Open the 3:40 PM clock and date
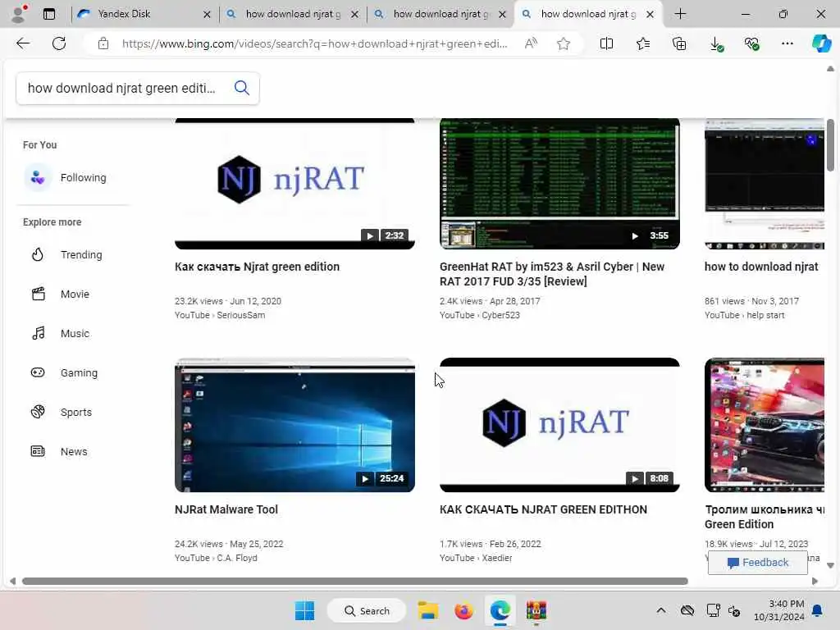 pyautogui.click(x=779, y=610)
